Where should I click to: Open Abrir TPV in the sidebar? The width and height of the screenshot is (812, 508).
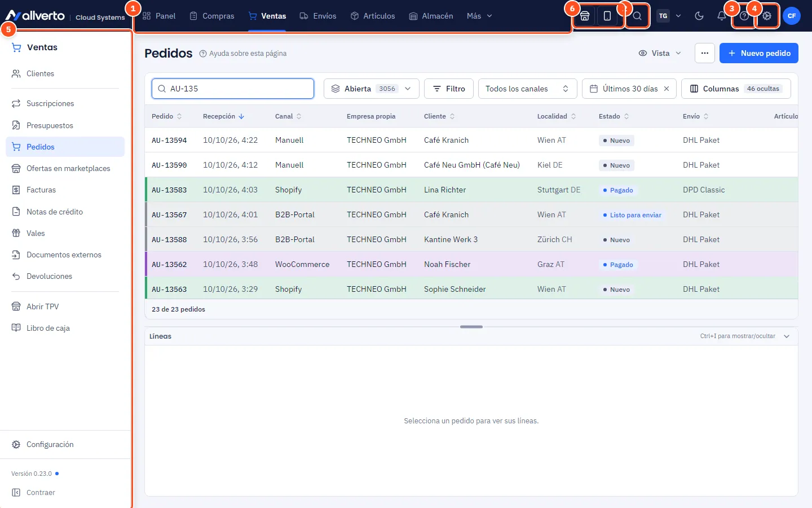click(x=65, y=306)
